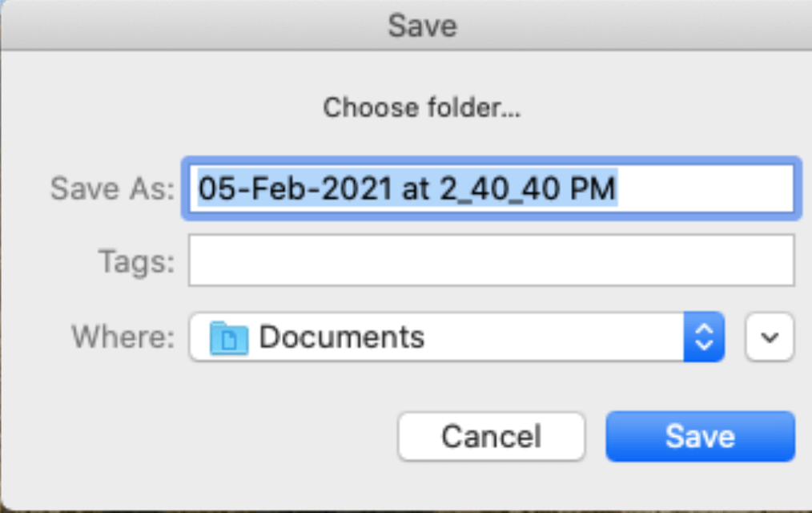The image size is (812, 513).
Task: Click the Save dialog title bar
Action: 422,26
